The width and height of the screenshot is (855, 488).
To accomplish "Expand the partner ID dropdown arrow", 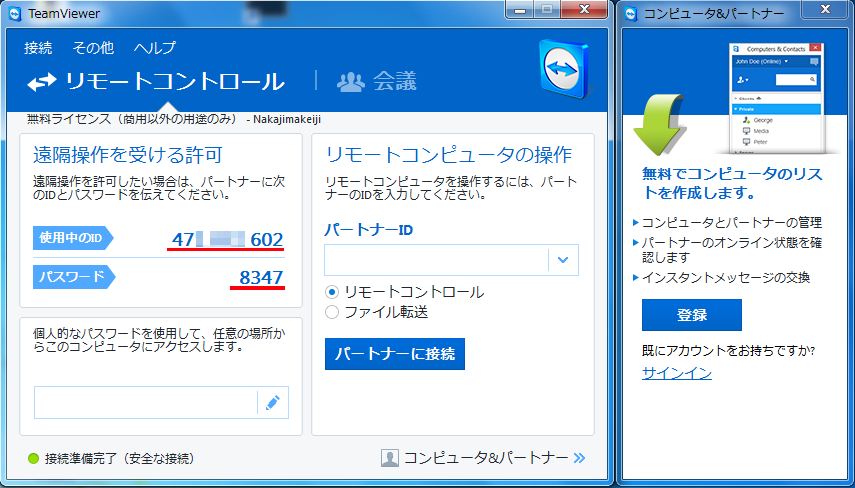I will click(x=563, y=260).
